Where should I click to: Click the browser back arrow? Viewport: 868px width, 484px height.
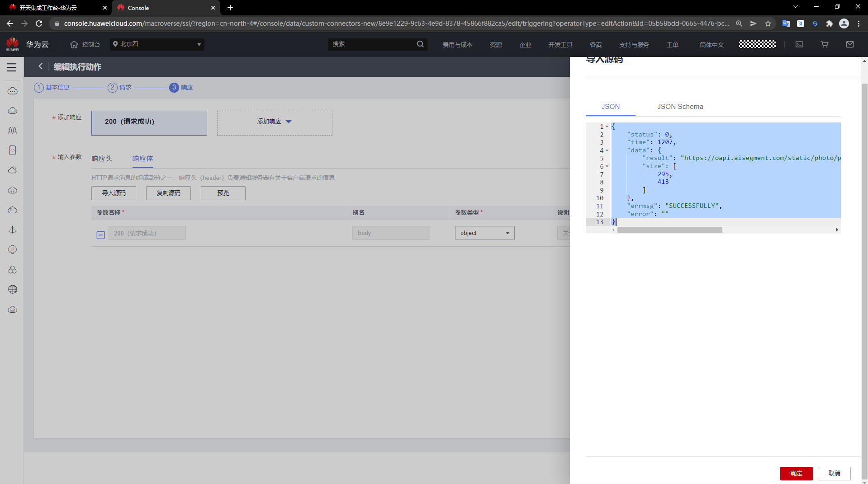coord(10,23)
